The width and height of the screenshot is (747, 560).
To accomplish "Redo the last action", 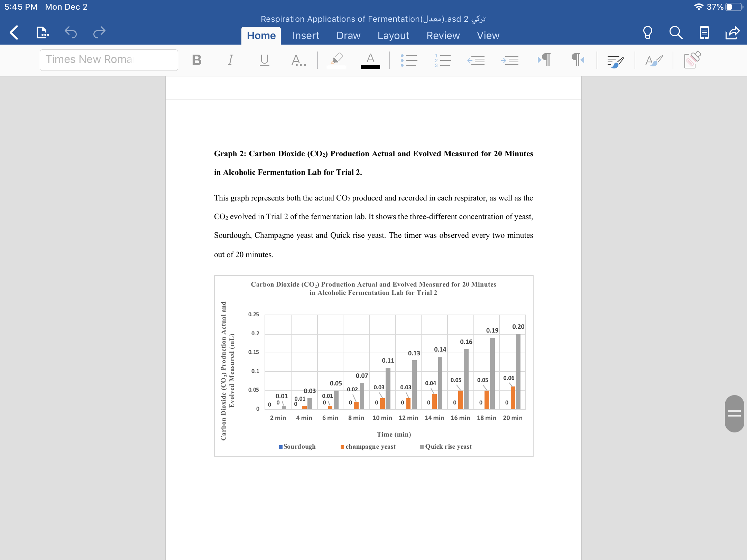I will tap(99, 32).
